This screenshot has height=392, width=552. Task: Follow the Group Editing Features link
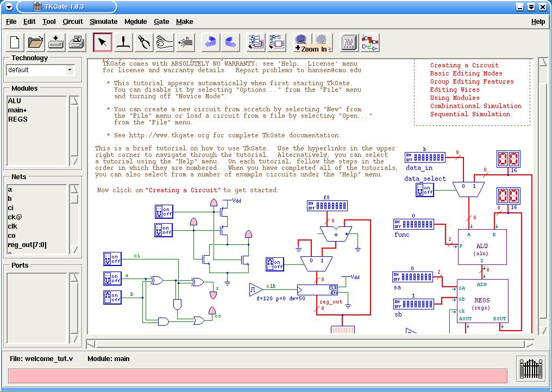[x=472, y=81]
